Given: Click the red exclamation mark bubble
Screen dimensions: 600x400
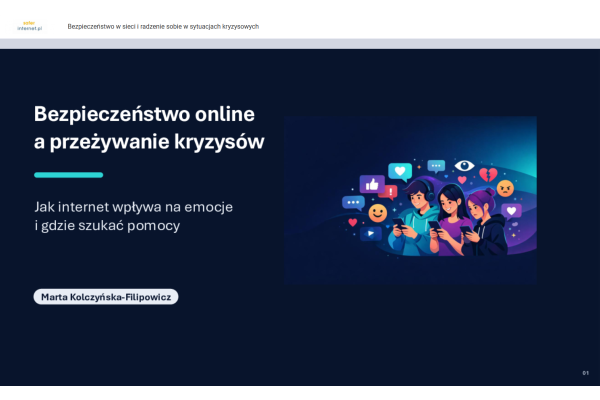Looking at the screenshot, I should tap(391, 191).
